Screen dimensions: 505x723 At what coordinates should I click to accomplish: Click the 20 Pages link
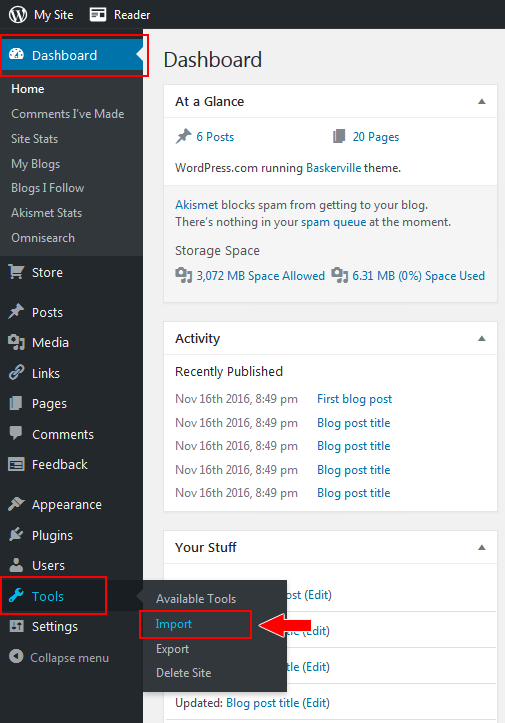376,137
